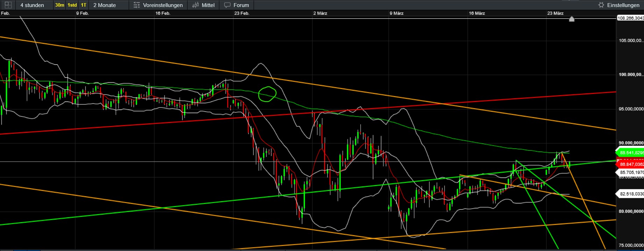Open the Voreinstellungen presets menu
The image size is (644, 251).
click(x=158, y=5)
